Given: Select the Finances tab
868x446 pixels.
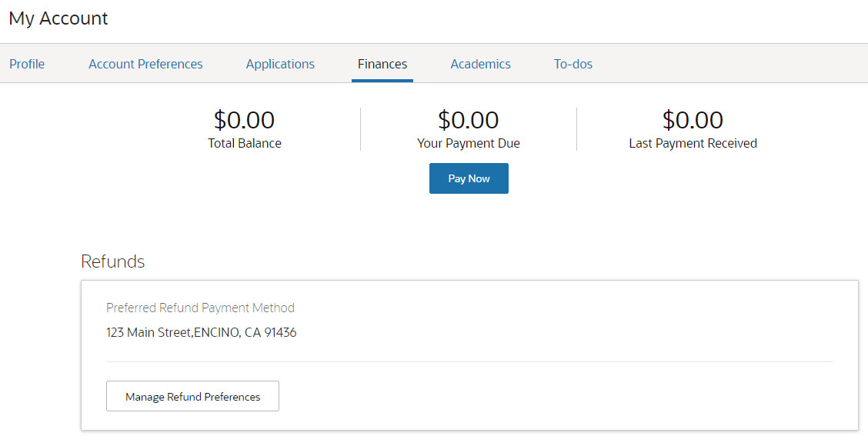Looking at the screenshot, I should (x=382, y=64).
